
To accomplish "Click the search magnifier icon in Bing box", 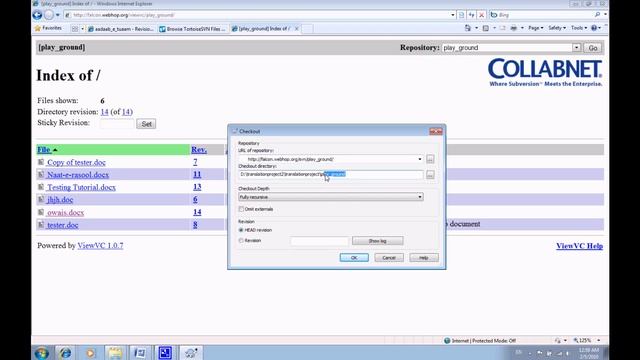I will coord(597,15).
